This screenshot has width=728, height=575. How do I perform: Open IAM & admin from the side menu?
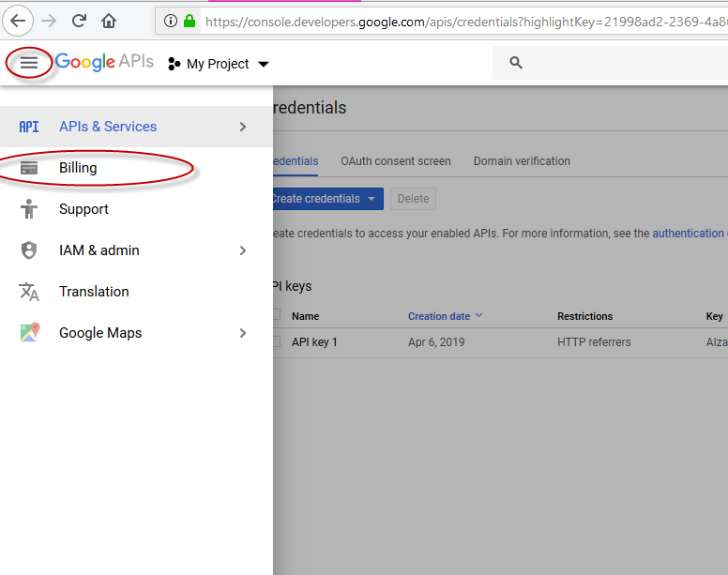(x=136, y=250)
